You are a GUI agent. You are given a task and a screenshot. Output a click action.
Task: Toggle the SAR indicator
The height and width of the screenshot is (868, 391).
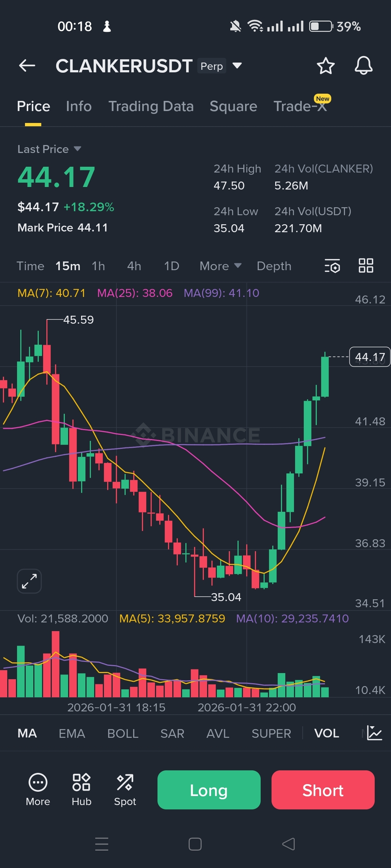[172, 733]
